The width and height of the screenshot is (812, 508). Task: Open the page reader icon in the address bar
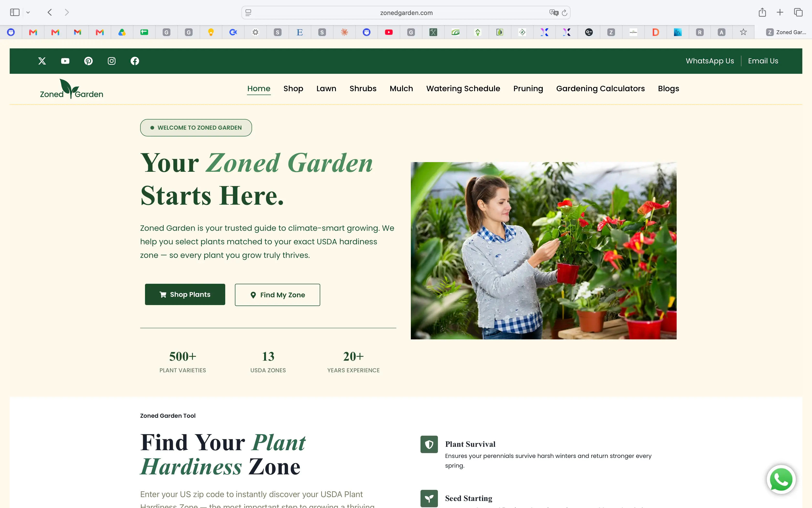coord(248,13)
